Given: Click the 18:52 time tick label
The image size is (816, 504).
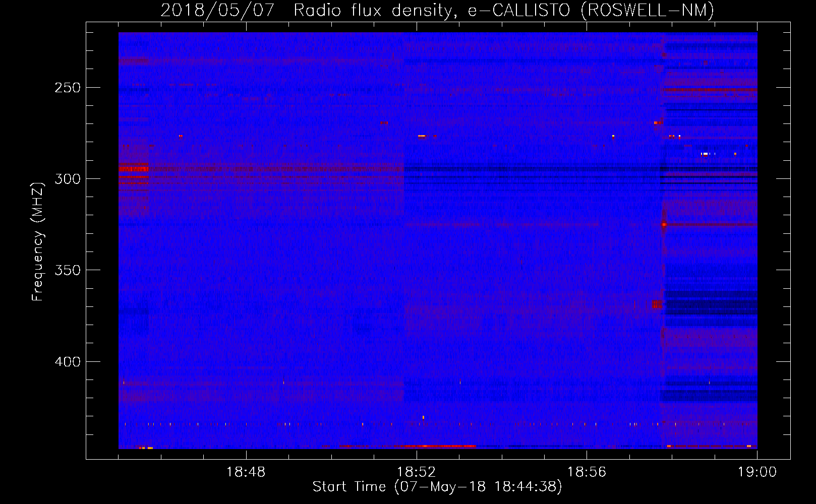Looking at the screenshot, I should click(417, 472).
